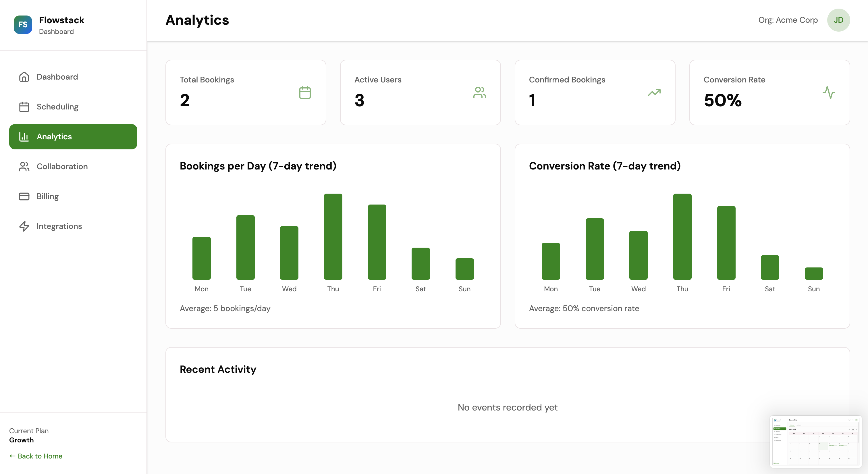Click the Flowstack FS logo icon
Viewport: 868px width, 474px height.
[23, 25]
